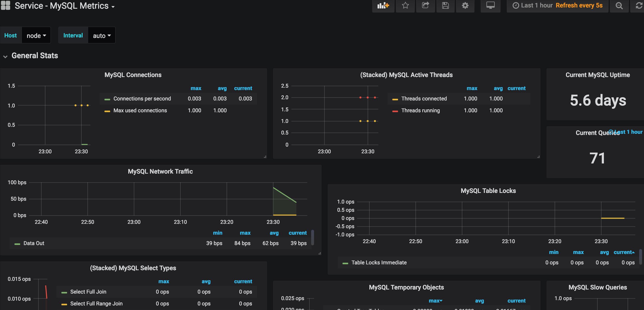Open the (Stacked) MySQL Active Threads title menu
This screenshot has width=644, height=310.
point(406,75)
